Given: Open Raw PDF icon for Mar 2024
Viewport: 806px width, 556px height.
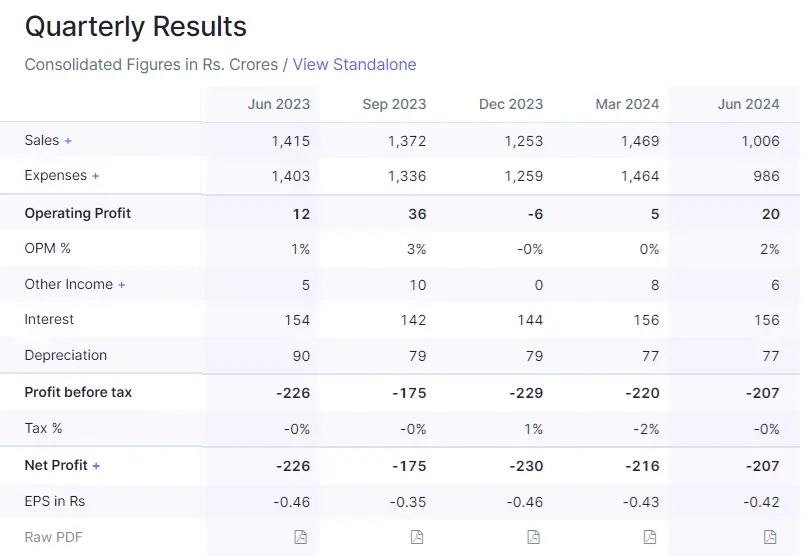Looking at the screenshot, I should 650,537.
